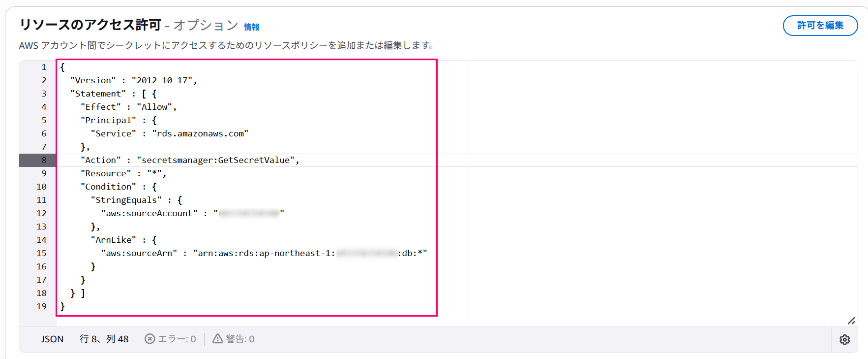The height and width of the screenshot is (359, 868).
Task: Click the "Action" key on line 8
Action: click(101, 160)
